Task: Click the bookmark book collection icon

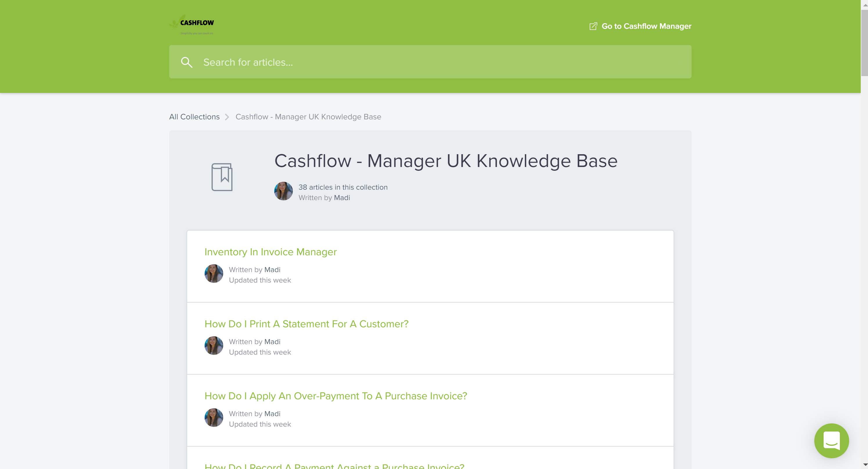Action: (x=222, y=177)
